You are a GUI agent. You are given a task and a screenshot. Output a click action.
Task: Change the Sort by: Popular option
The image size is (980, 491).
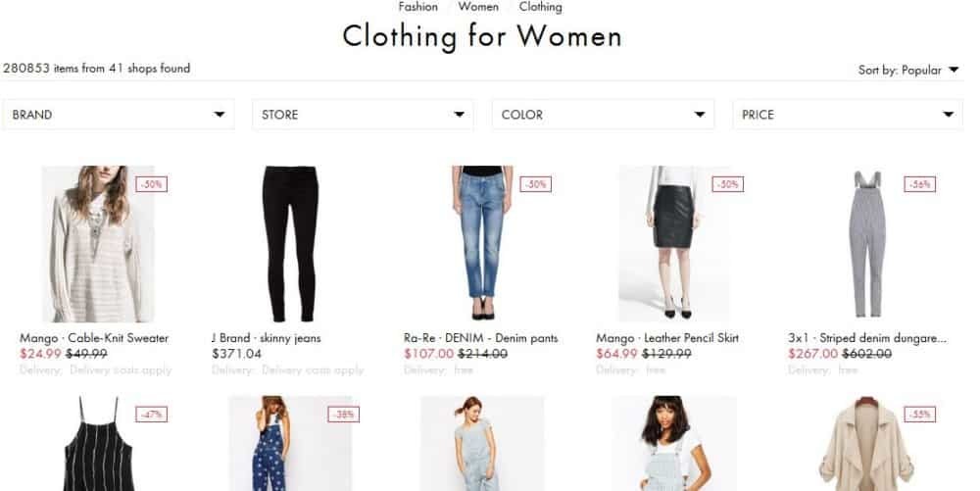coord(908,70)
